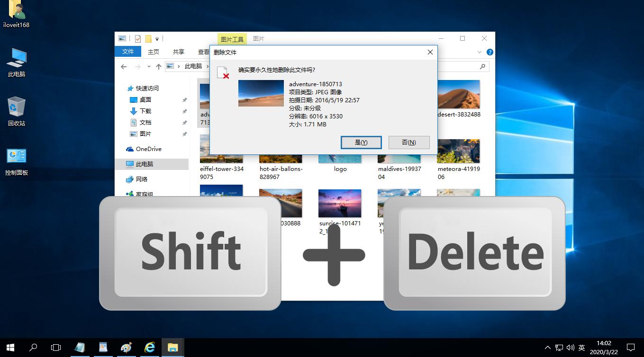Open the 图片工具 contextual tab

coord(232,39)
